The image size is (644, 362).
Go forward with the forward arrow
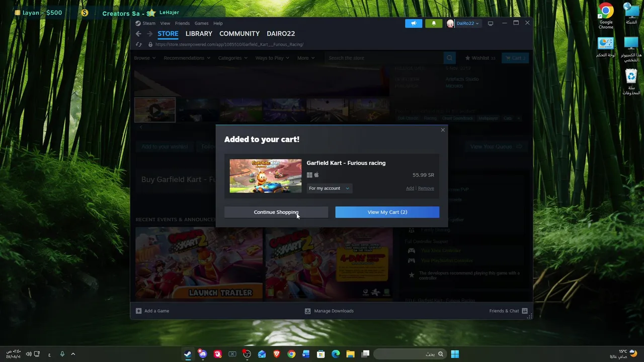(x=149, y=34)
